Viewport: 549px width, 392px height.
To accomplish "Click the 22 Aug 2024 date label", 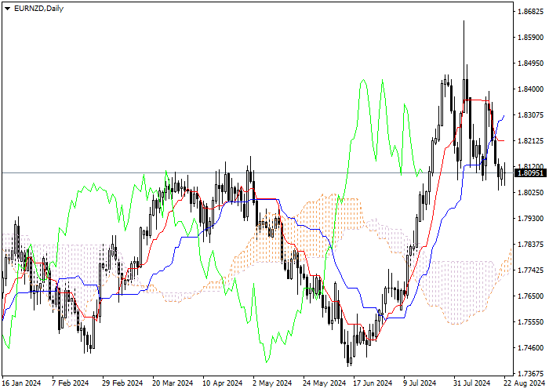I will point(525,383).
